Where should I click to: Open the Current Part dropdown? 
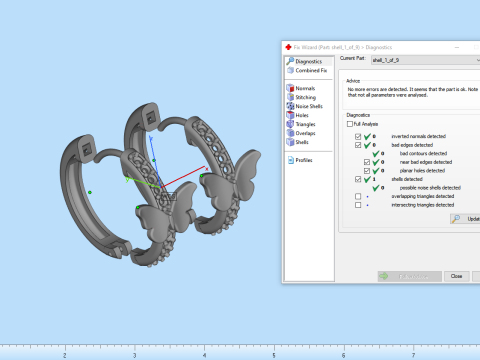click(x=426, y=60)
